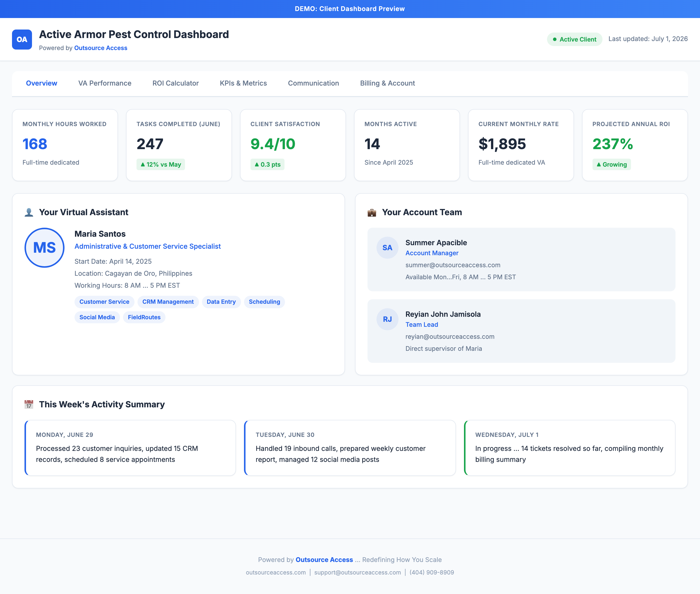Image resolution: width=700 pixels, height=594 pixels.
Task: Click Start Date: April 14, 2025 line
Action: 113,261
